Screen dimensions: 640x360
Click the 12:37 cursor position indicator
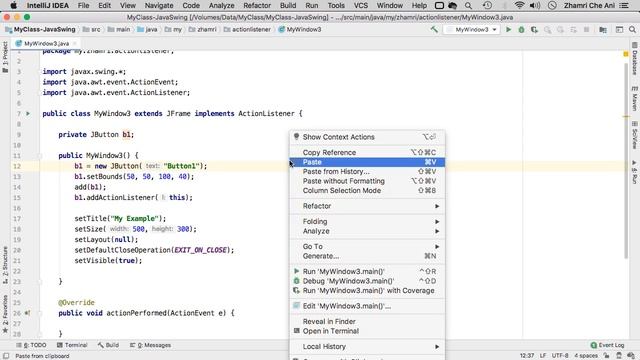tap(527, 356)
